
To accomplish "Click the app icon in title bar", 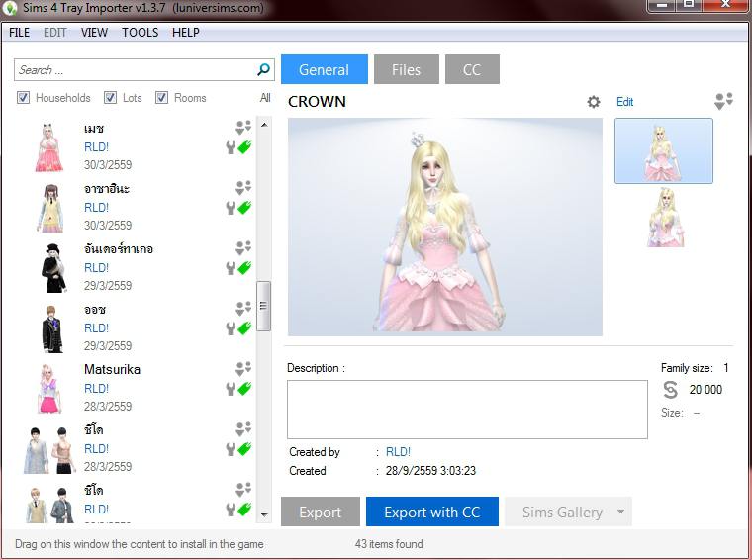I will (x=10, y=8).
